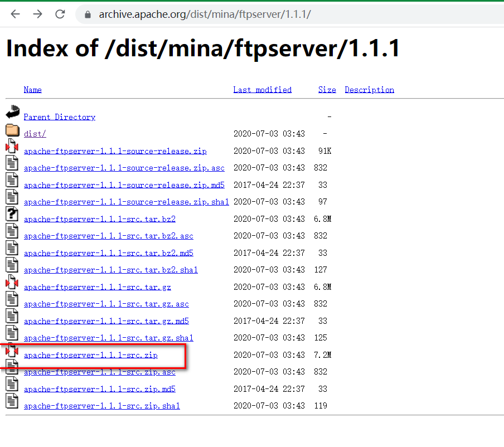Open the source-release.zip.asc signature link

[x=124, y=168]
